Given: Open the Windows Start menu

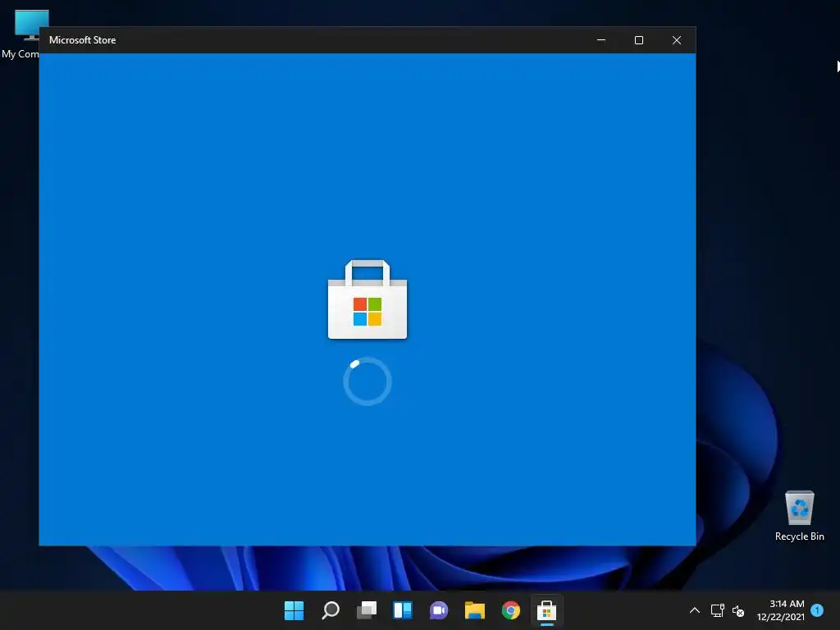Looking at the screenshot, I should pos(294,610).
